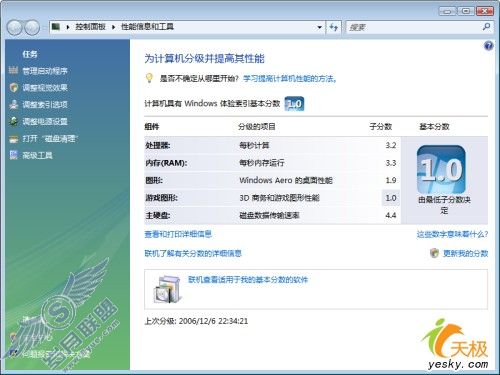Click the text 磁盘数据传输速率
Image resolution: width=500 pixels, height=375 pixels.
[269, 216]
